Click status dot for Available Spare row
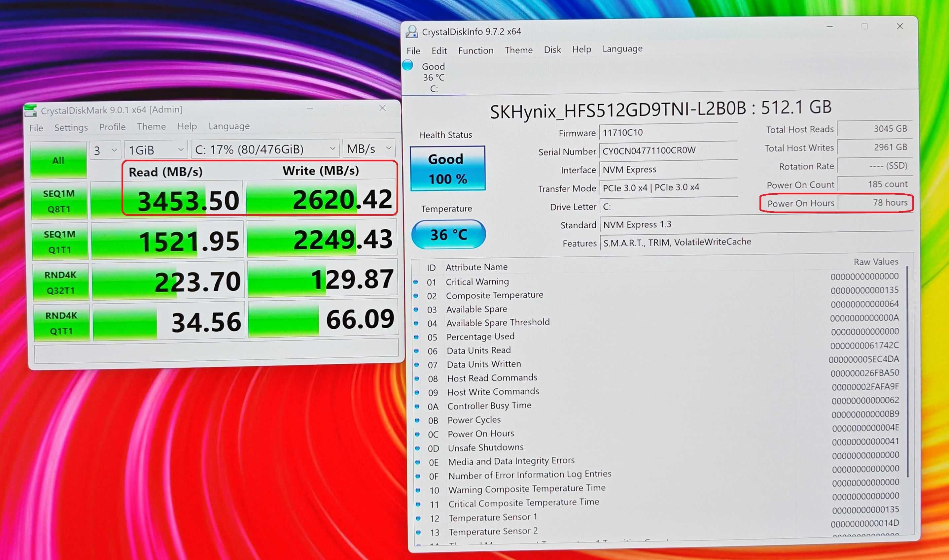The image size is (949, 560). click(x=416, y=310)
